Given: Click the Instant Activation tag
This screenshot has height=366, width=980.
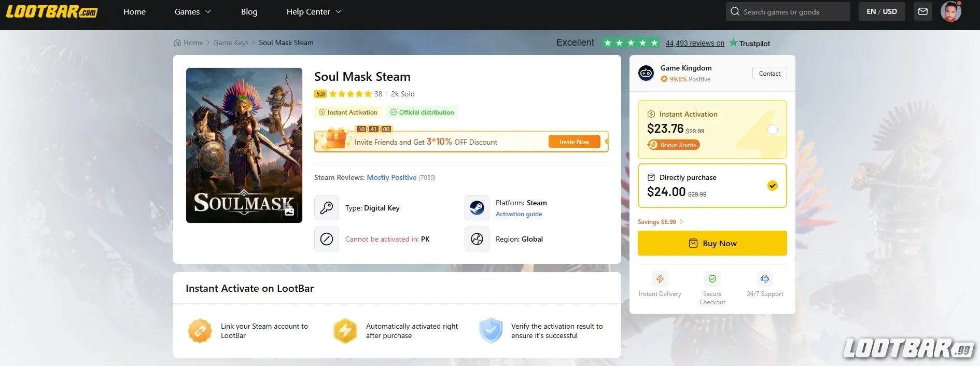Looking at the screenshot, I should tap(348, 112).
